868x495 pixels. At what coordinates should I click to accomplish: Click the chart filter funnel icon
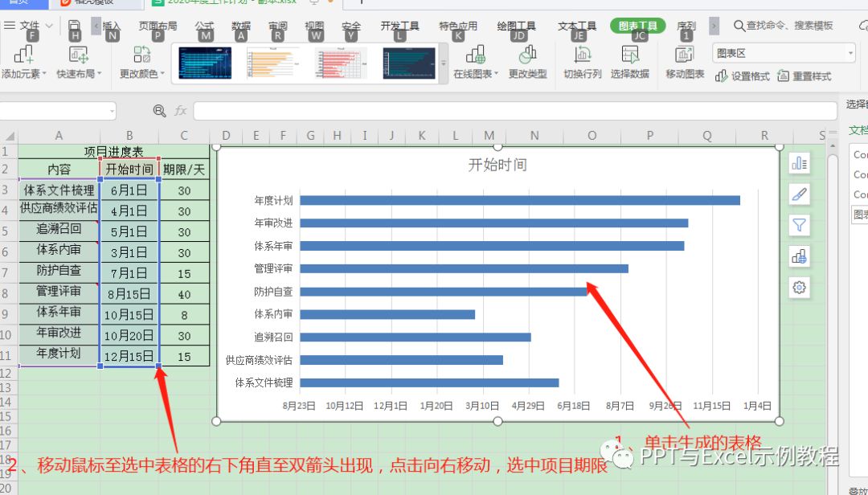point(799,225)
